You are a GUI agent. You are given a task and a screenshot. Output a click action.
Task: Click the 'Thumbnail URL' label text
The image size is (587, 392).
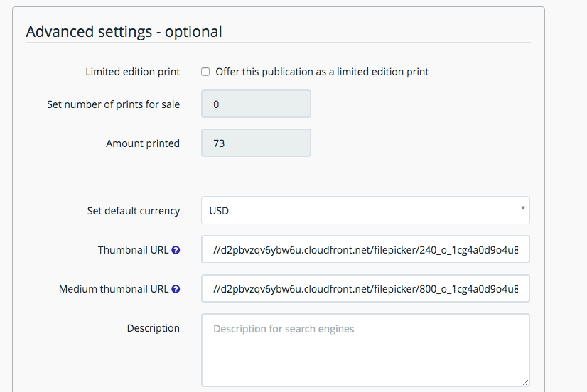click(x=134, y=250)
